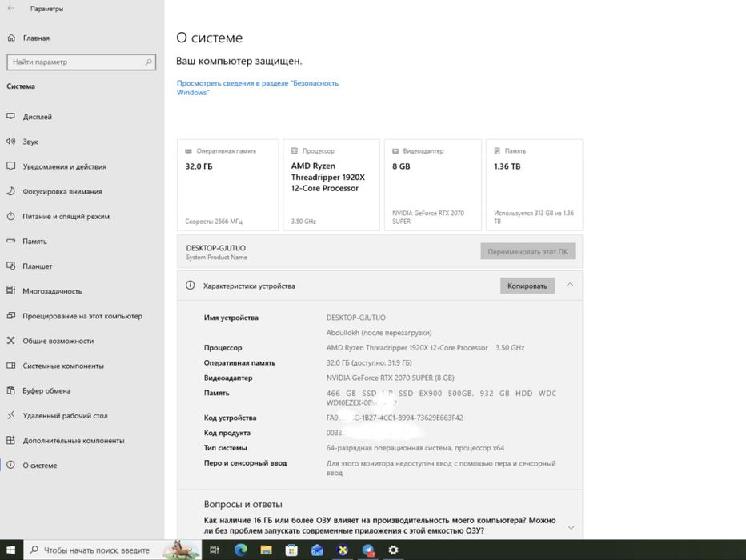Open Task View in the taskbar
The width and height of the screenshot is (746, 560).
(x=214, y=550)
